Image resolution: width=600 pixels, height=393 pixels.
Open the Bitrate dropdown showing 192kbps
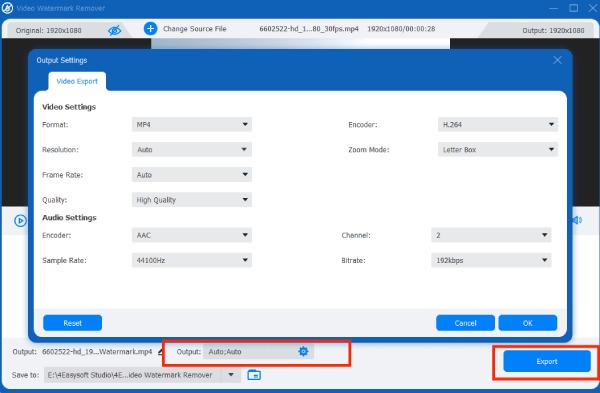pos(491,260)
